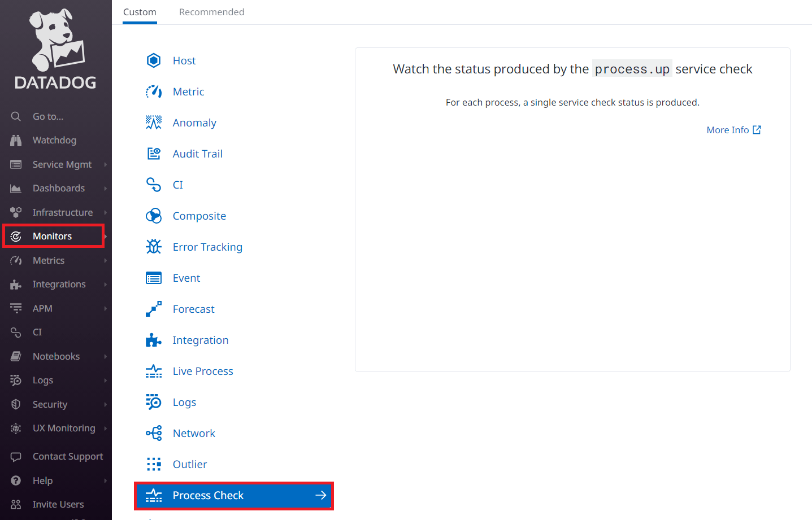
Task: Expand the sidebar Logs submenu arrow
Action: click(105, 380)
